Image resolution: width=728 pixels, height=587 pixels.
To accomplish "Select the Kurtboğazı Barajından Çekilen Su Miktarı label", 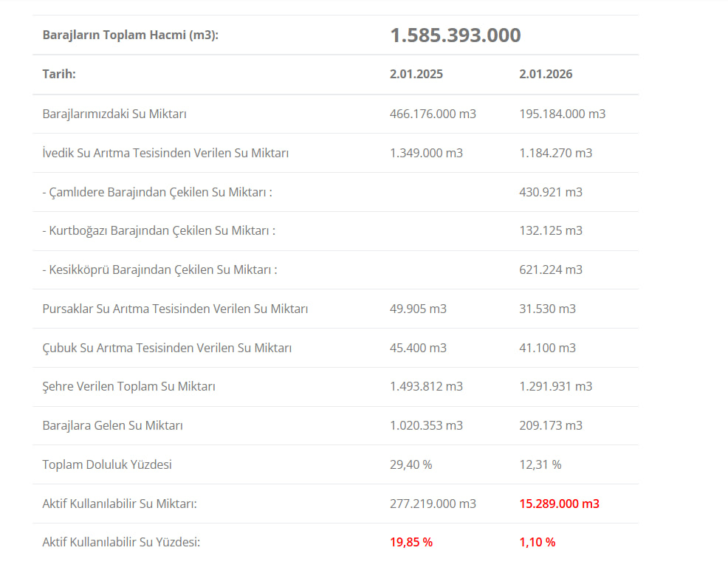I will (x=159, y=231).
